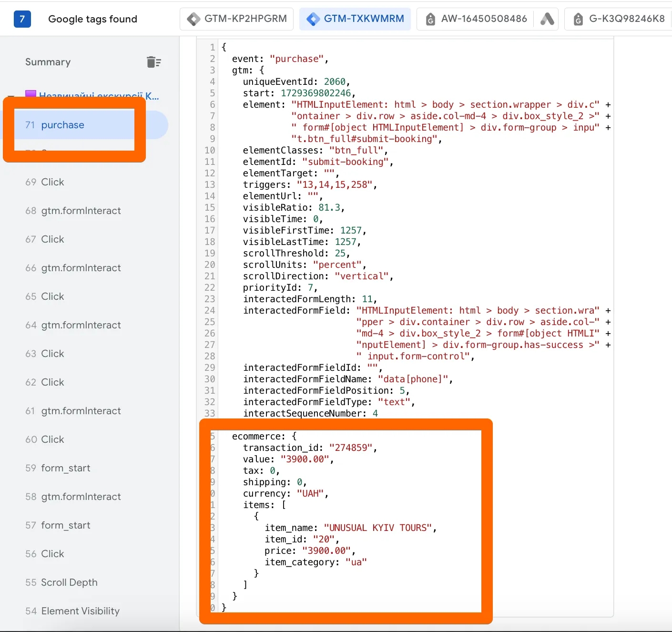
Task: Click the code line event: "purchase"
Action: (280, 59)
